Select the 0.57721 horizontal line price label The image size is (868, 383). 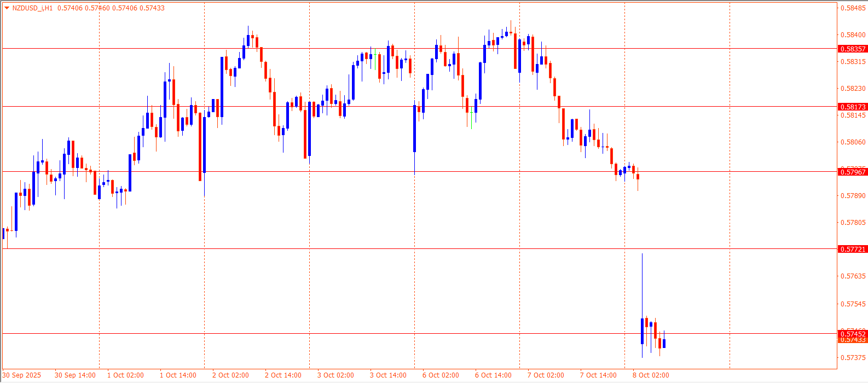pyautogui.click(x=853, y=249)
